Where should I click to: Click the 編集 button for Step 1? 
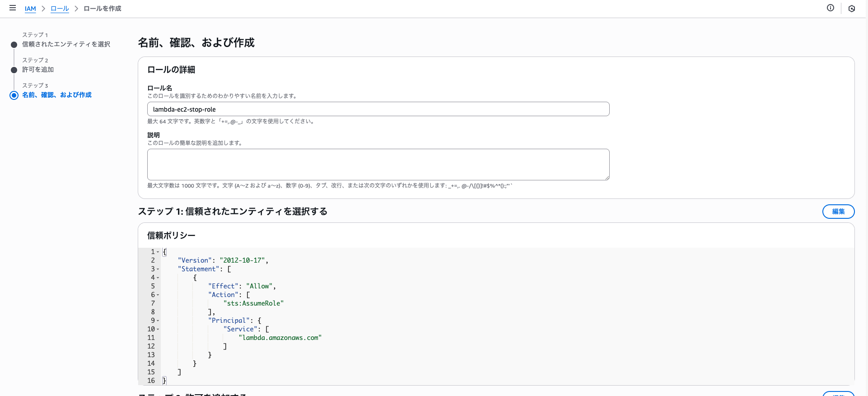point(838,212)
